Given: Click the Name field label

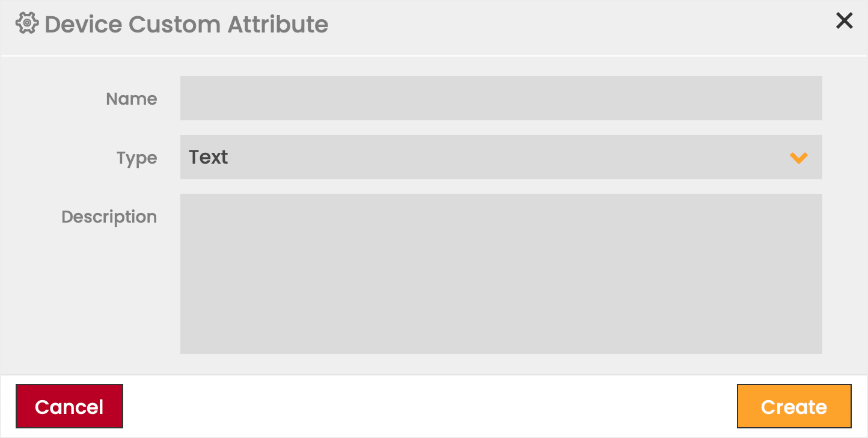Looking at the screenshot, I should point(131,99).
